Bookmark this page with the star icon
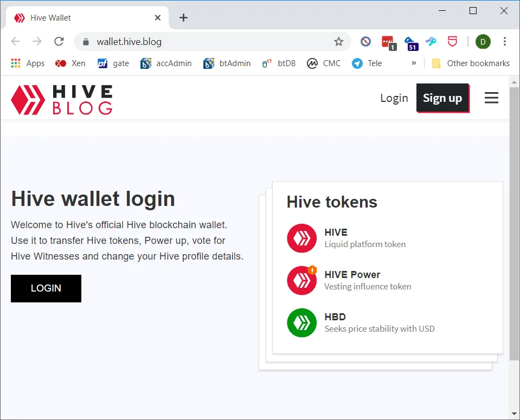Image resolution: width=520 pixels, height=420 pixels. point(338,42)
